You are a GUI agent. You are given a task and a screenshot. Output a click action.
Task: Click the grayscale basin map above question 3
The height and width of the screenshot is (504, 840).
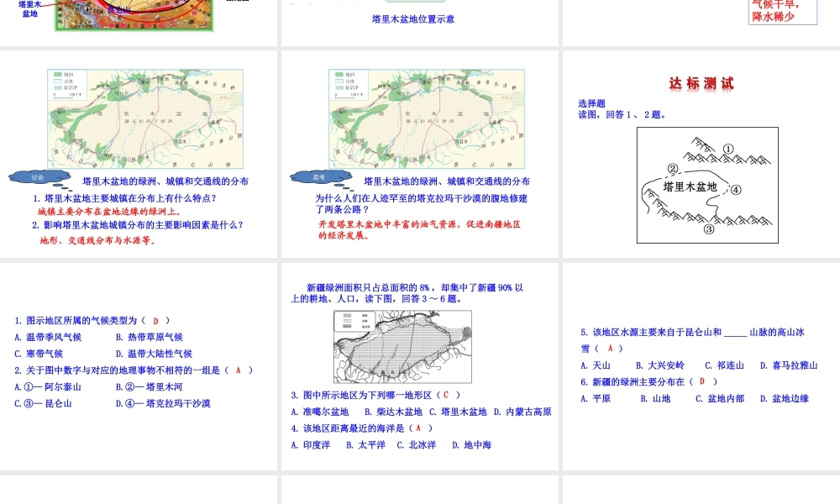(403, 347)
